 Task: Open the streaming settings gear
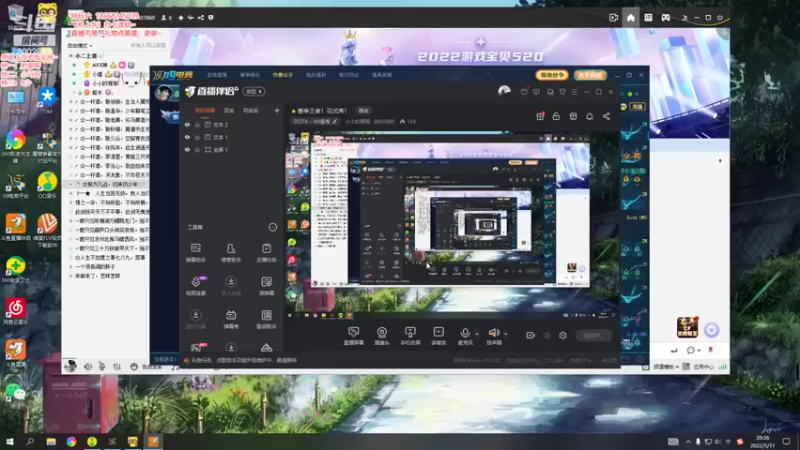[x=563, y=336]
